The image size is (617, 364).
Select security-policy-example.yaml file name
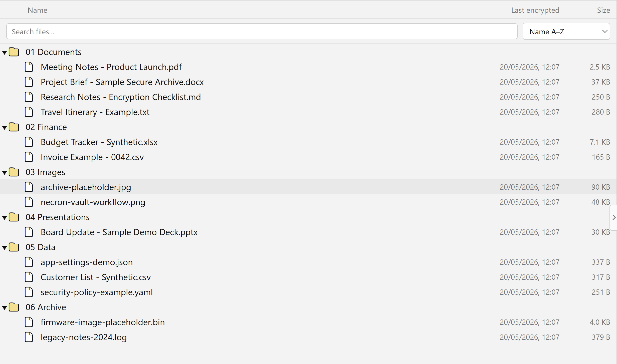pos(97,292)
